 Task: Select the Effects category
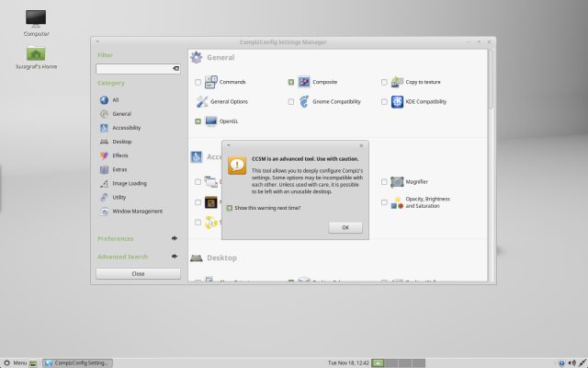120,155
